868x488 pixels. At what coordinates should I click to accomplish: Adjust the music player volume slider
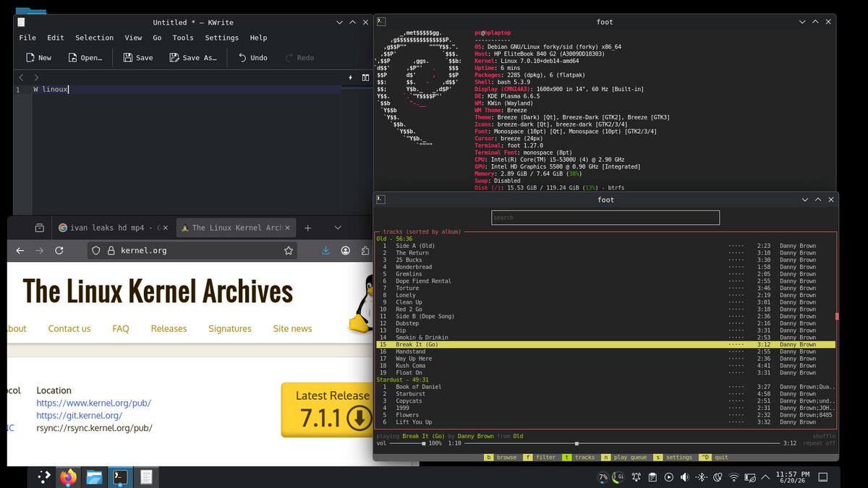(407, 443)
